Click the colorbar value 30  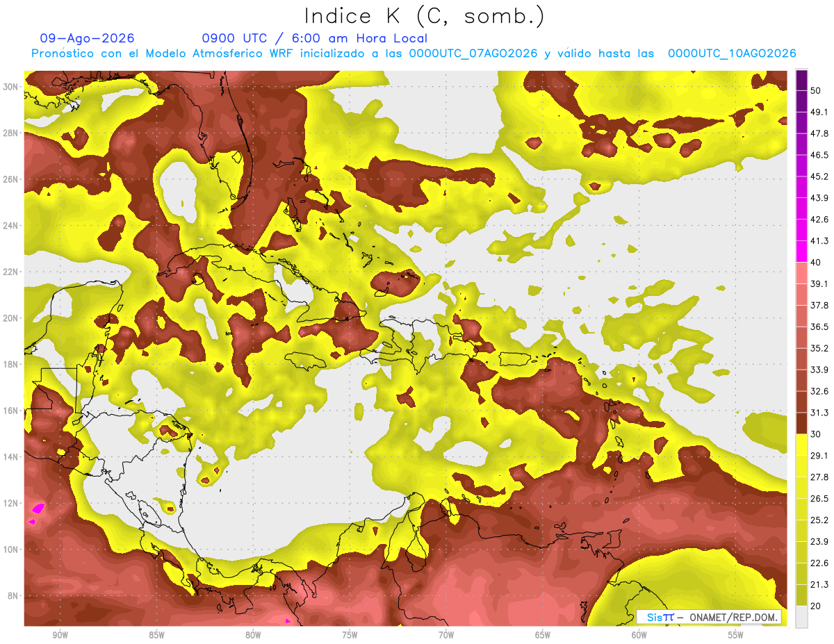(817, 434)
